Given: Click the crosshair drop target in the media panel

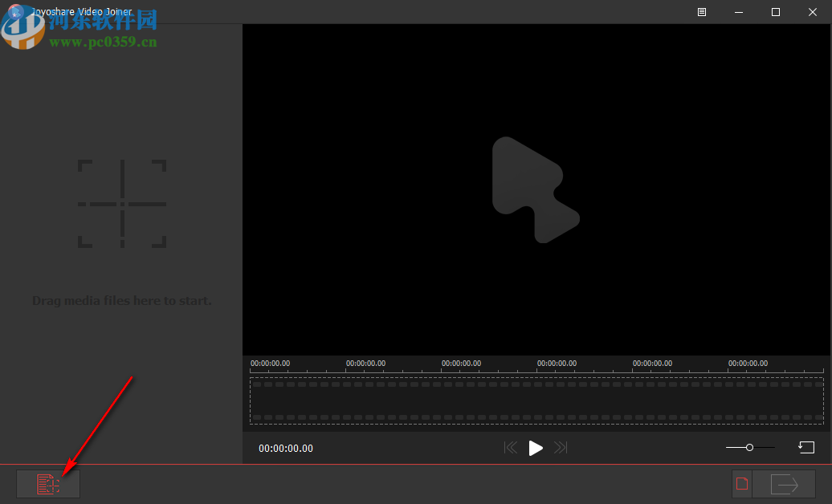Looking at the screenshot, I should [121, 204].
